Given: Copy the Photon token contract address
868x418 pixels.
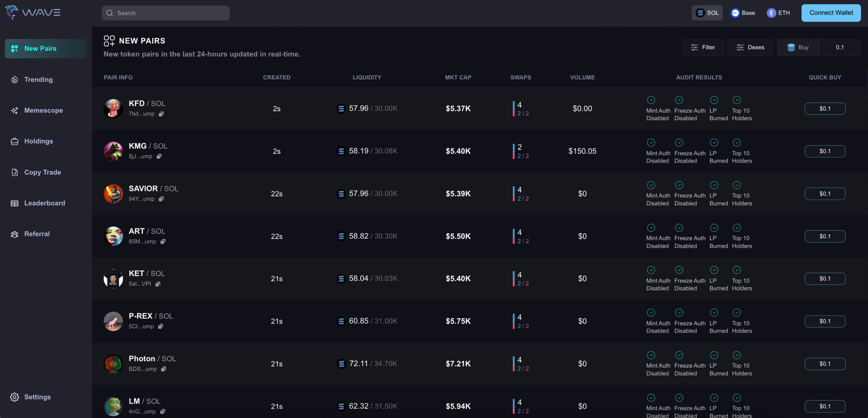Looking at the screenshot, I should click(x=164, y=369).
